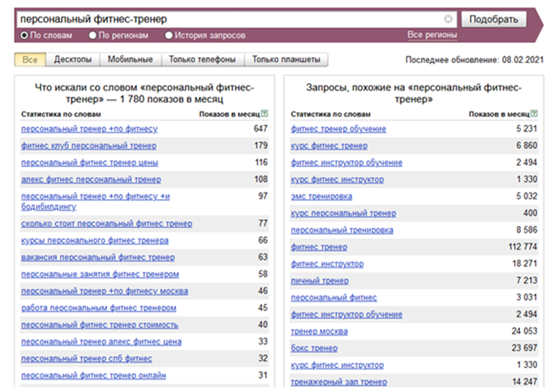Clear the search query with the X icon

[448, 19]
